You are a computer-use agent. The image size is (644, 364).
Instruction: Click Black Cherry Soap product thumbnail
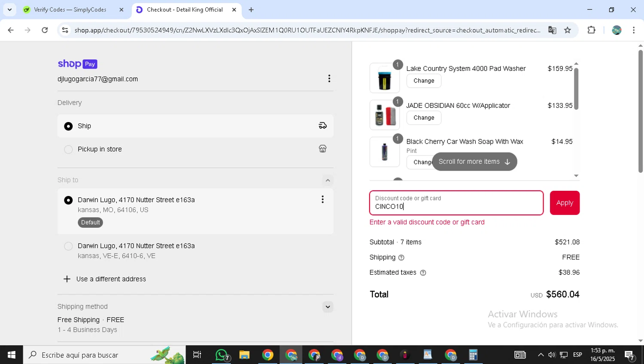pos(385,152)
